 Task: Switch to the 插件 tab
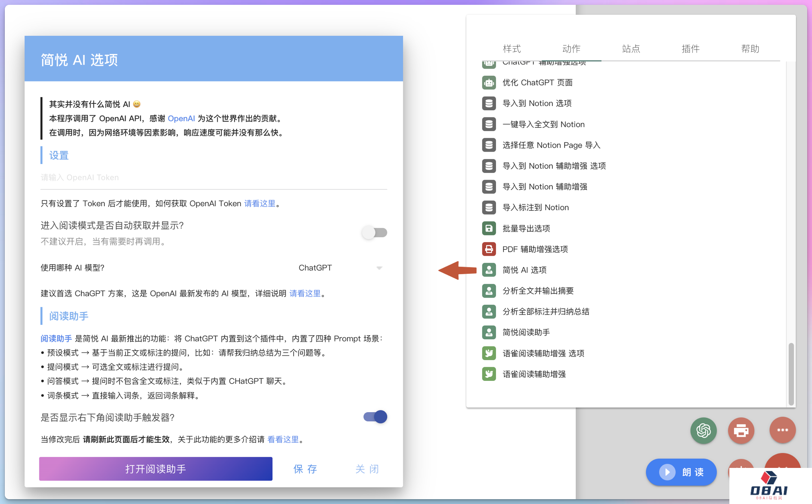(x=690, y=49)
